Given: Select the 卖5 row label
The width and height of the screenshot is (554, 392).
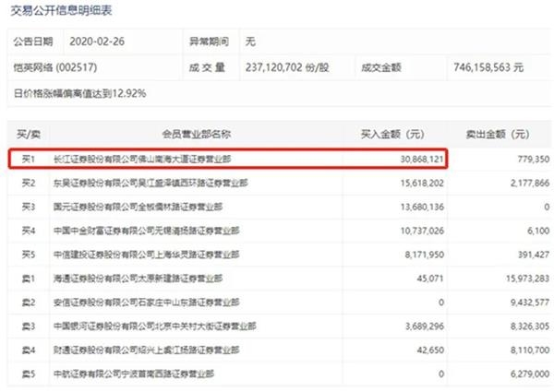Looking at the screenshot, I should (x=29, y=374).
